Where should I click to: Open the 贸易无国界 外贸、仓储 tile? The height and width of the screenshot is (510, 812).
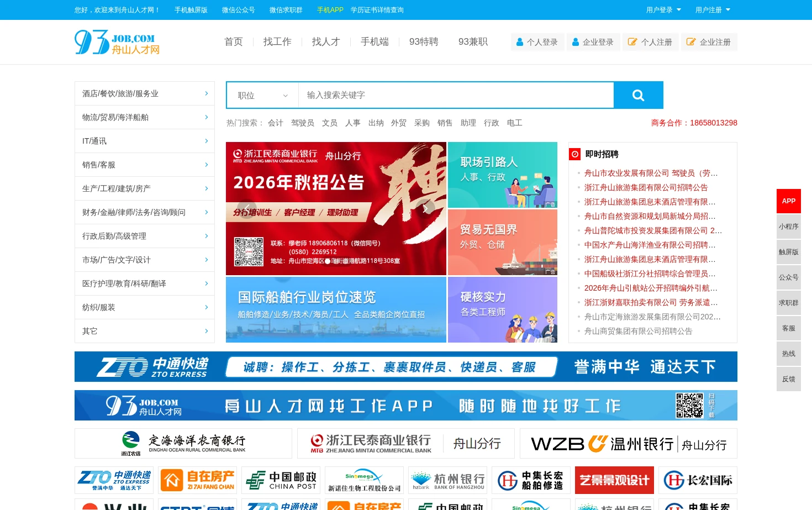click(x=503, y=242)
